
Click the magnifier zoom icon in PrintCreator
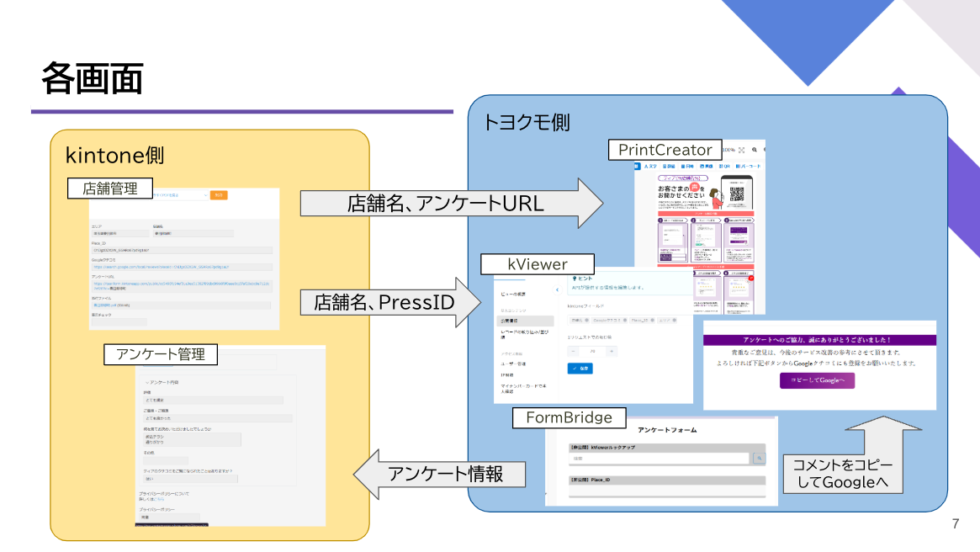click(755, 150)
